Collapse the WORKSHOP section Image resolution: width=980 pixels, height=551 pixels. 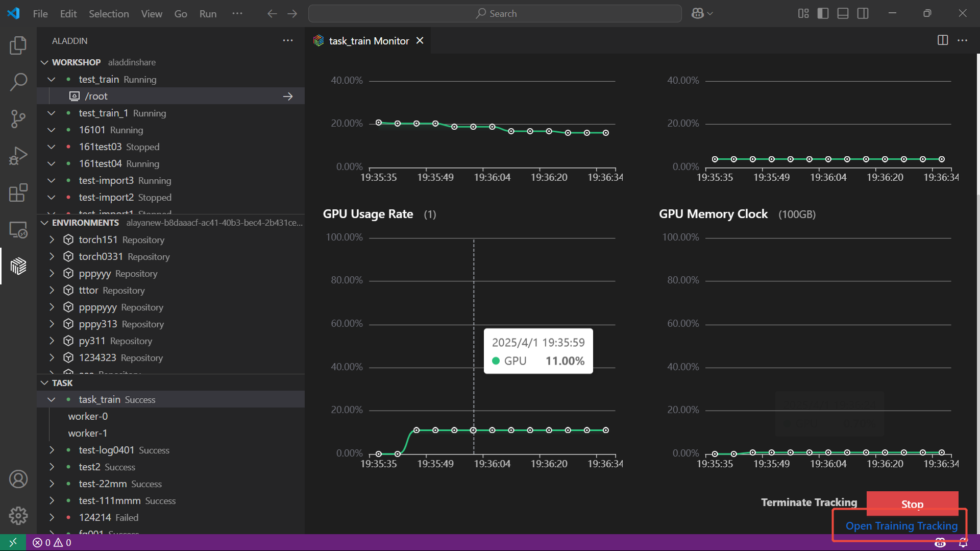pos(45,62)
